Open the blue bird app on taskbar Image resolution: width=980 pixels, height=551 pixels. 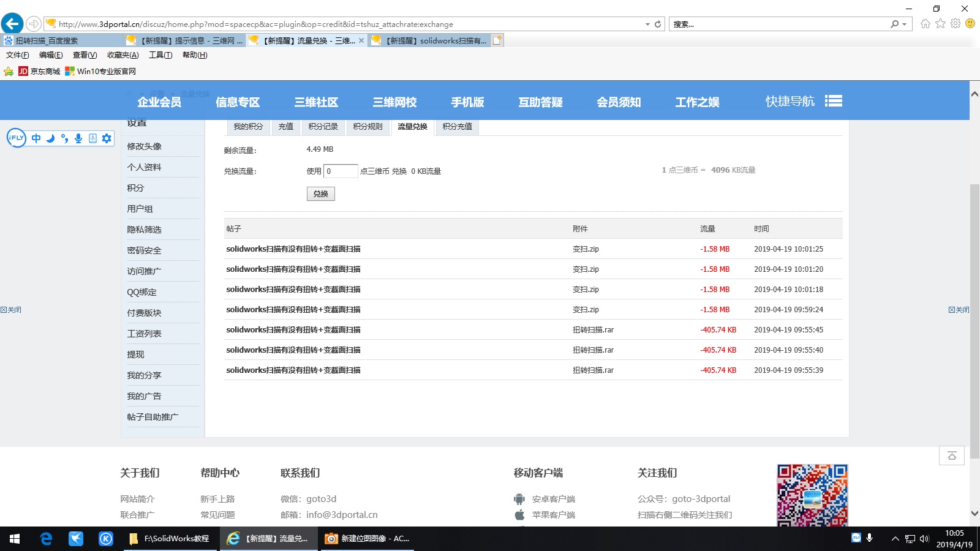pos(76,539)
